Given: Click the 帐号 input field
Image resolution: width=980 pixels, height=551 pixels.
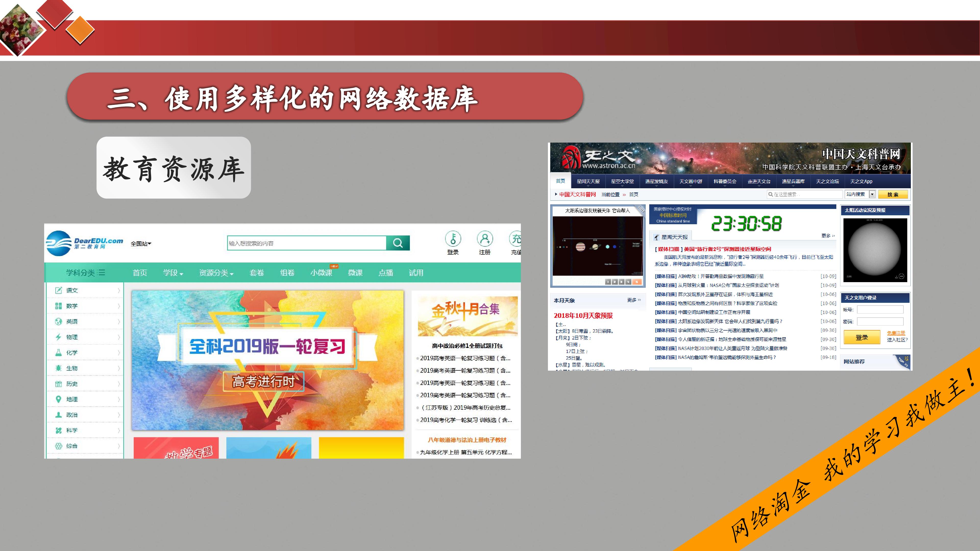Looking at the screenshot, I should click(879, 309).
